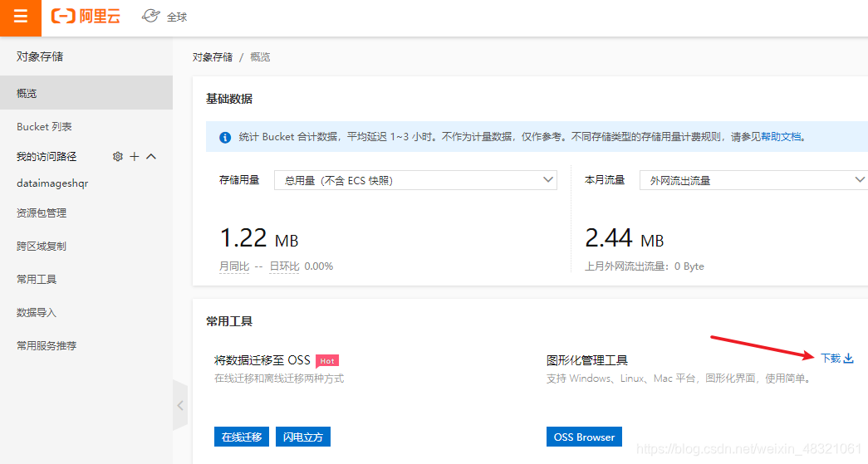Click the 阿里云 logo
Screen dimensions: 868x464
tap(86, 17)
